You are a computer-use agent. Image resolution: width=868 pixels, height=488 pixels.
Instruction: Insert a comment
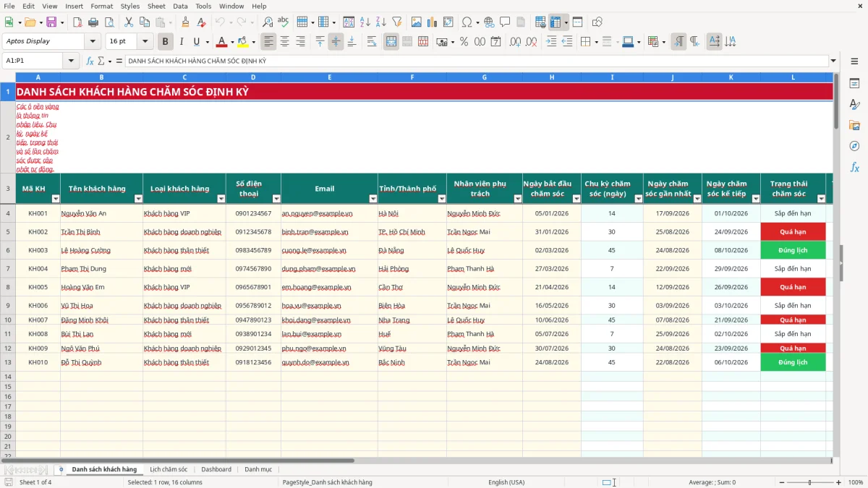[505, 22]
